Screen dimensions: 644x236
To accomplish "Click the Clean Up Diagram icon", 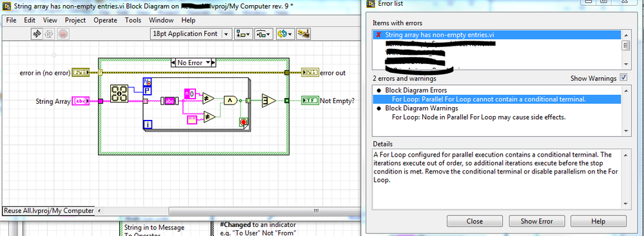I will tap(304, 34).
